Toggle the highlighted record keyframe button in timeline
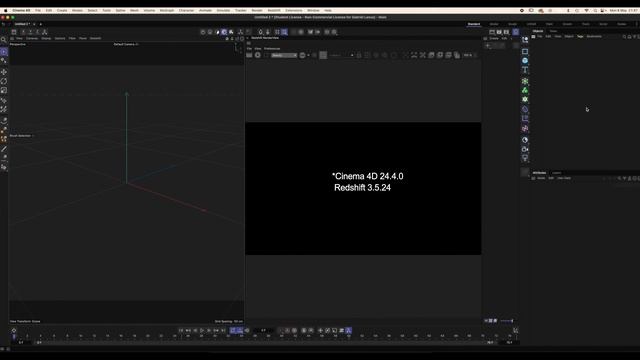This screenshot has height=360, width=640. [233, 330]
